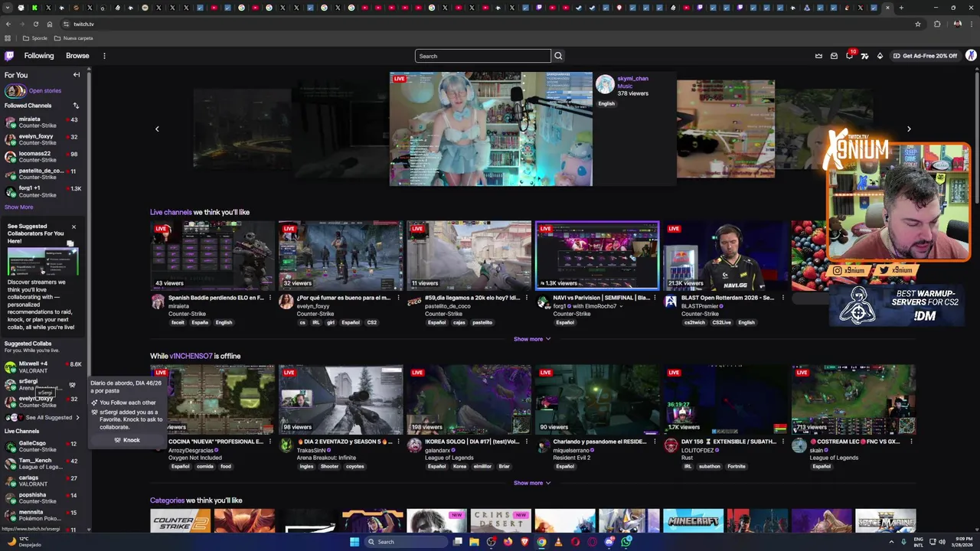The width and height of the screenshot is (980, 551).
Task: Open LOLITOFDEZ Rust stream thumbnail
Action: click(x=726, y=399)
